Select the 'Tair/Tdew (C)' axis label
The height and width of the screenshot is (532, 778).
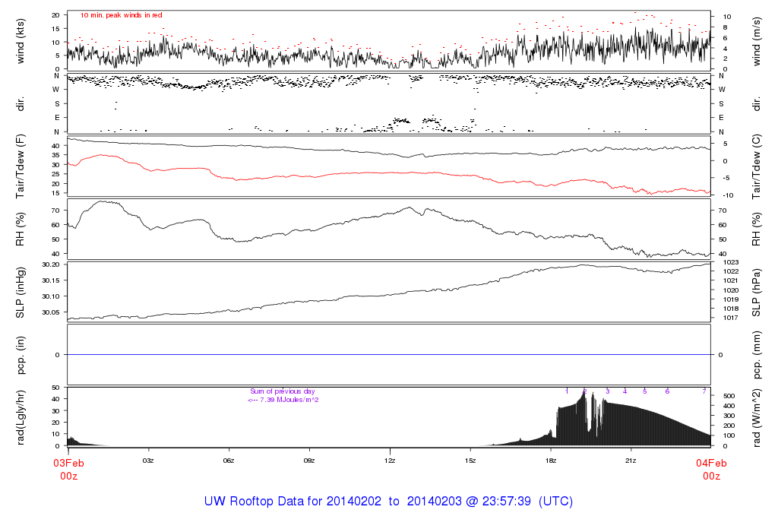(x=756, y=165)
